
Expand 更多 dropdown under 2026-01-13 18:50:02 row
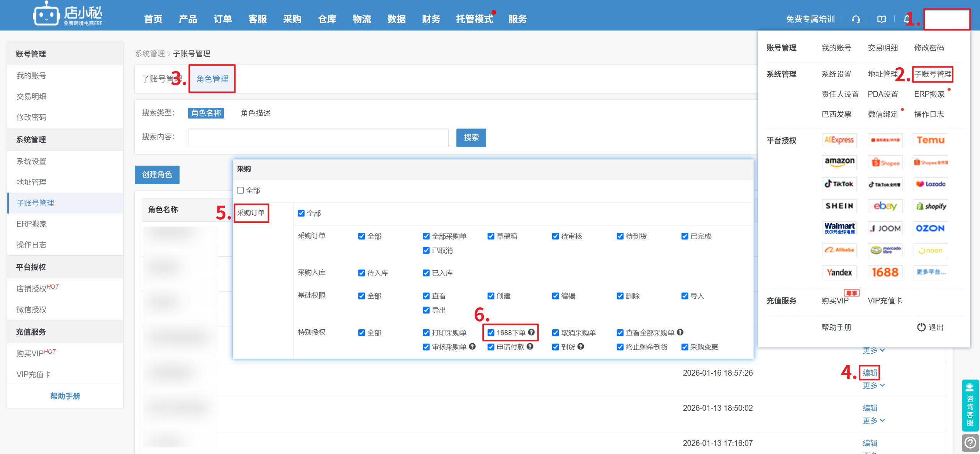[873, 420]
